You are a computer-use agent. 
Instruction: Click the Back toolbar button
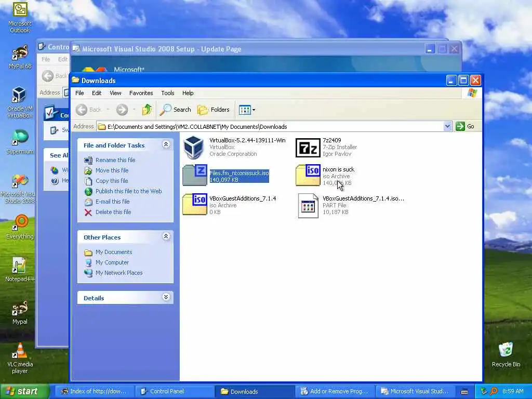click(88, 110)
